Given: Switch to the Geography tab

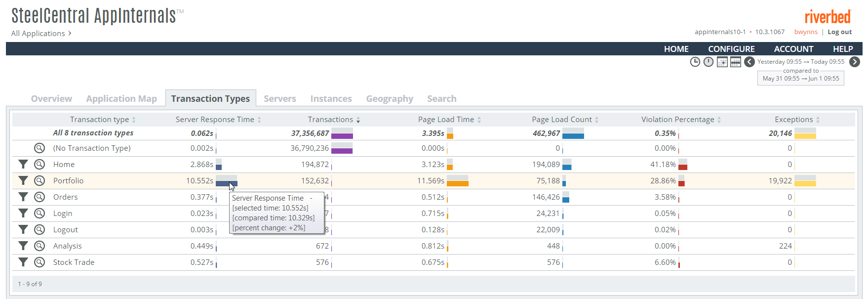Looking at the screenshot, I should pyautogui.click(x=390, y=98).
